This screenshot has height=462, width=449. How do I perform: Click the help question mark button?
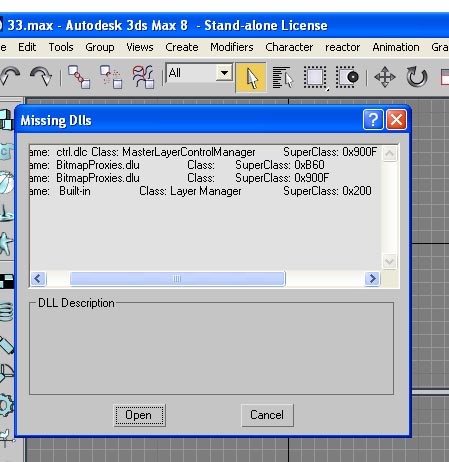[373, 119]
